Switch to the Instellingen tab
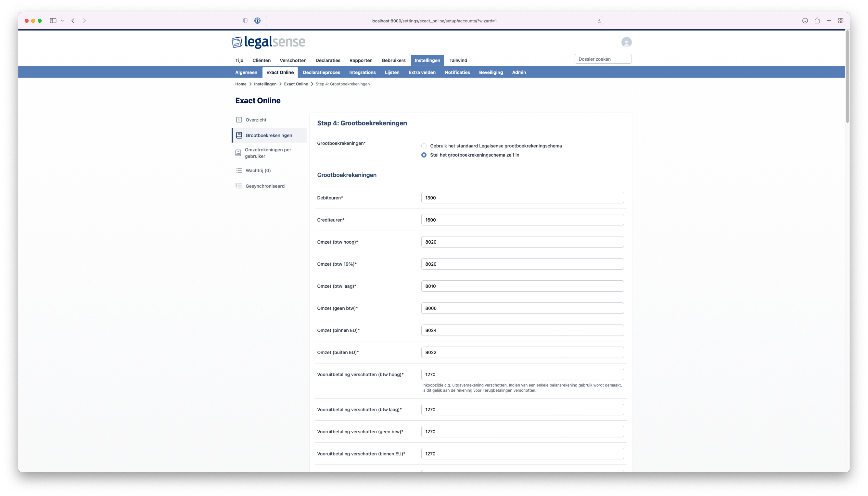Screen dimensions: 868x496 [427, 60]
